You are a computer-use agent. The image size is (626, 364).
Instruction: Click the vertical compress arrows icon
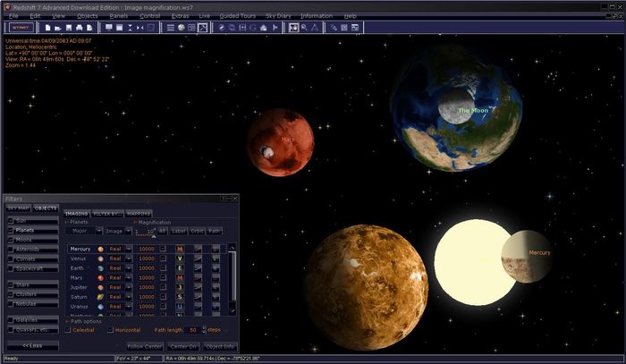tap(130, 28)
